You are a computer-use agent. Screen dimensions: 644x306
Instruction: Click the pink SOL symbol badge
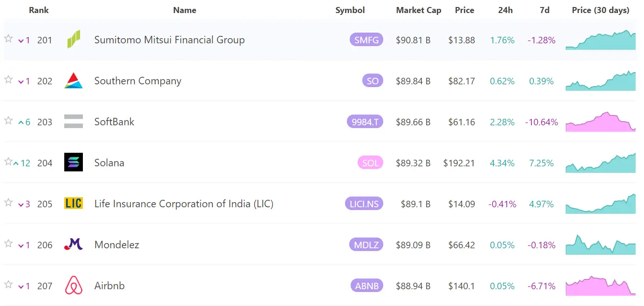pyautogui.click(x=370, y=163)
